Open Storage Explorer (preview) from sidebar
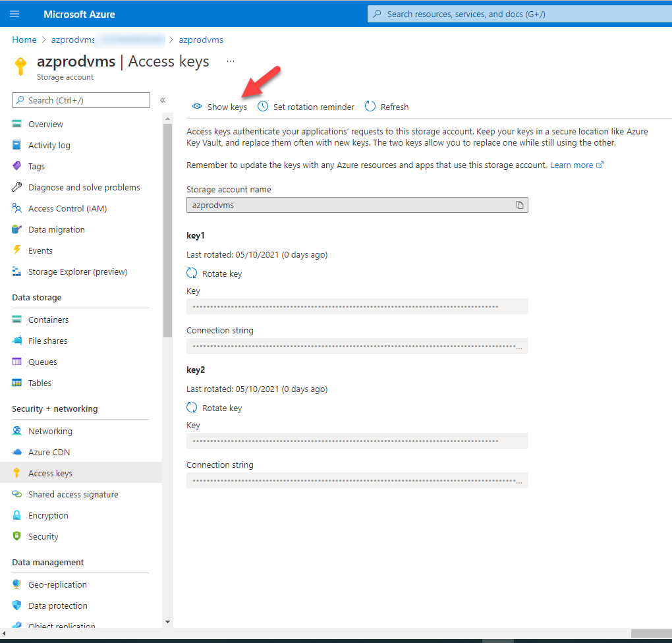The width and height of the screenshot is (672, 643). click(77, 271)
